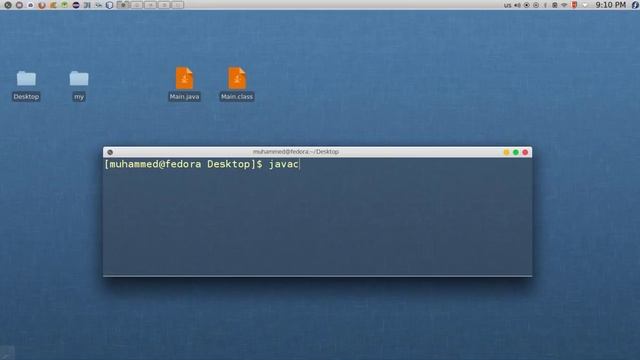
Task: Open the dark X-circle menu icon in panel
Action: click(x=8, y=5)
